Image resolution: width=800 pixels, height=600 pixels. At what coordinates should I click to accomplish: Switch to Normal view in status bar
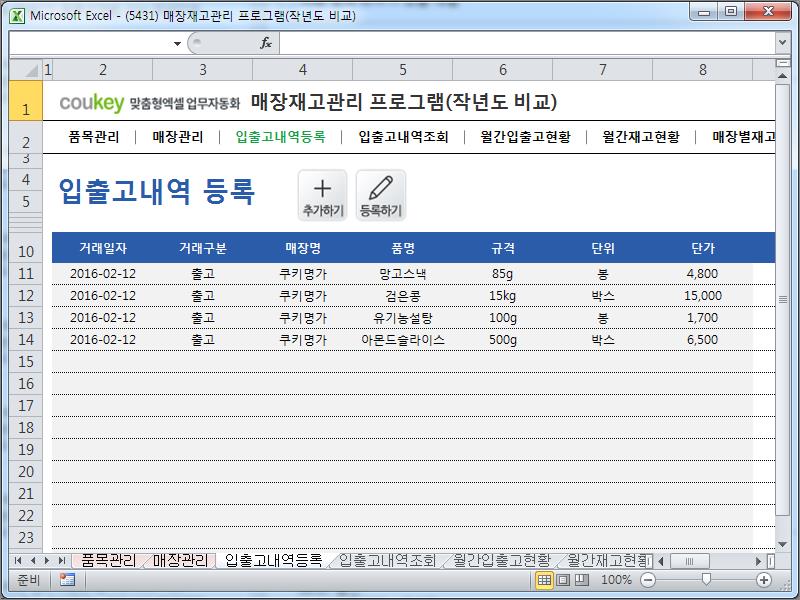coord(544,580)
